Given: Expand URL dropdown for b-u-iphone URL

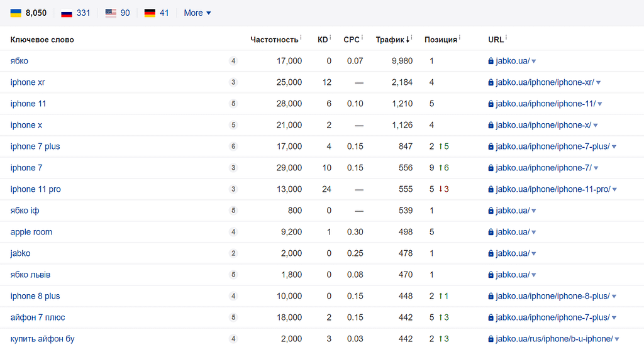Looking at the screenshot, I should coord(617,339).
